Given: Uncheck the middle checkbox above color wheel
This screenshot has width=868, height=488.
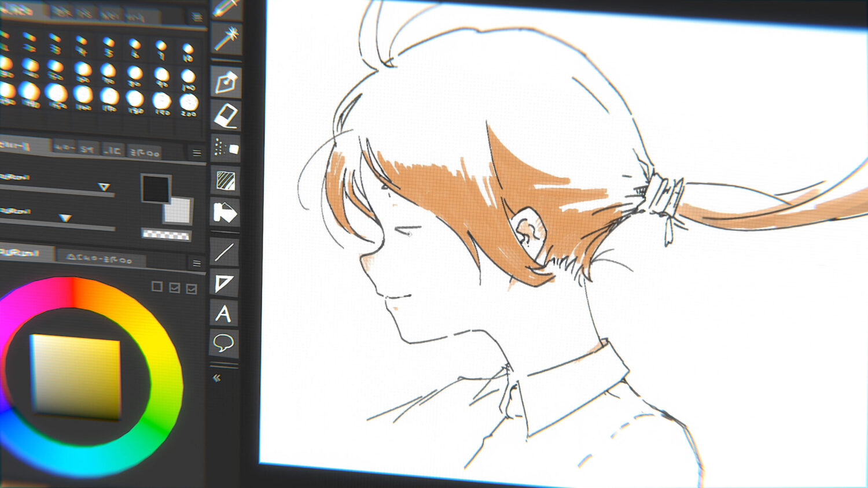Looking at the screenshot, I should (x=174, y=287).
